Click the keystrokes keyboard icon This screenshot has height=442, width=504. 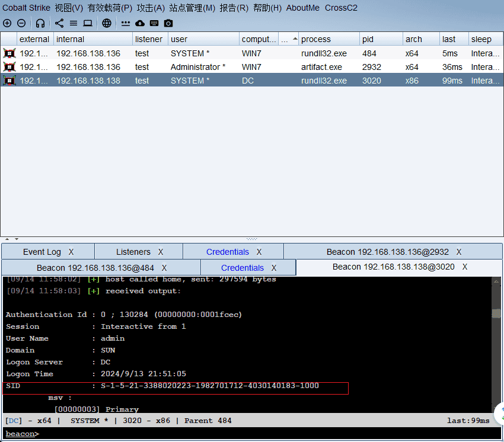tap(154, 23)
